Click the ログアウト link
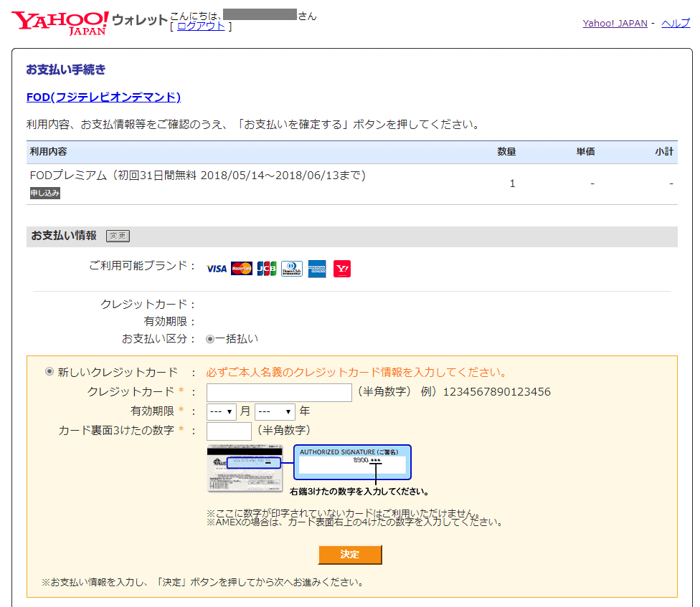 [x=201, y=27]
